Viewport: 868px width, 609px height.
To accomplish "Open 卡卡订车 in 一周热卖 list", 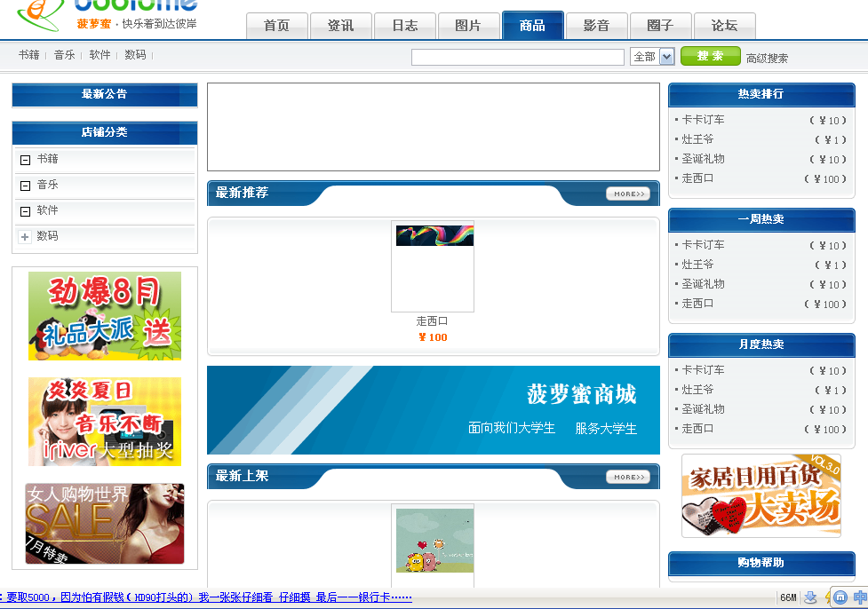I will 703,244.
